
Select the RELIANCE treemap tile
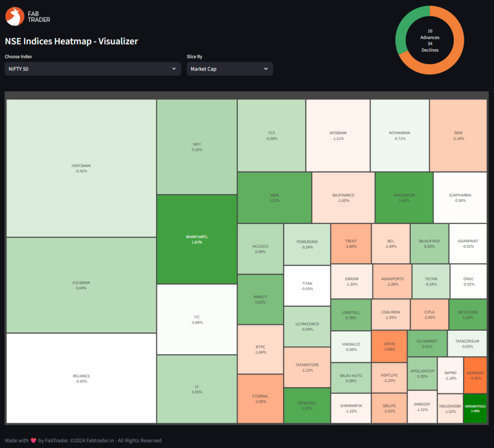(x=81, y=378)
